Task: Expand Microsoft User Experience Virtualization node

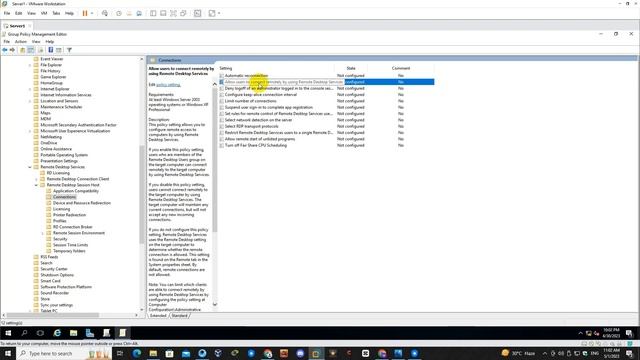Action: click(x=30, y=131)
